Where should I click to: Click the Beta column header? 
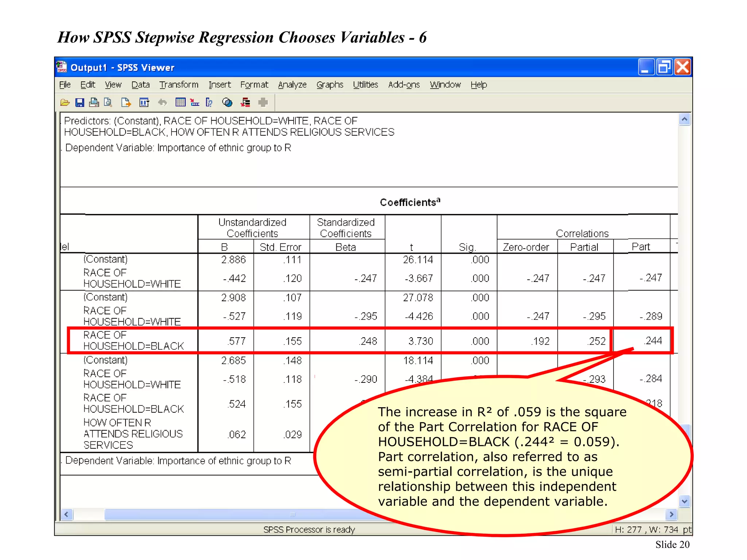click(345, 247)
